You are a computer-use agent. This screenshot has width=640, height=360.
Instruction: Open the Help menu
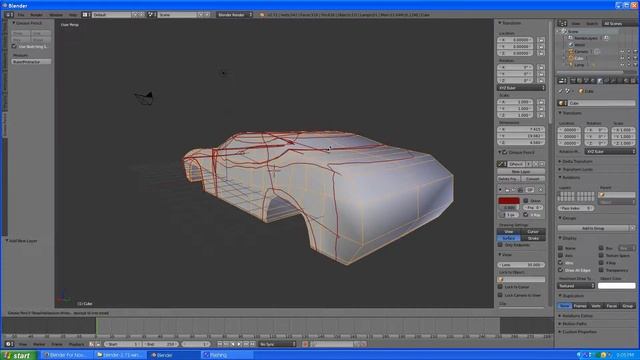pyautogui.click(x=73, y=15)
